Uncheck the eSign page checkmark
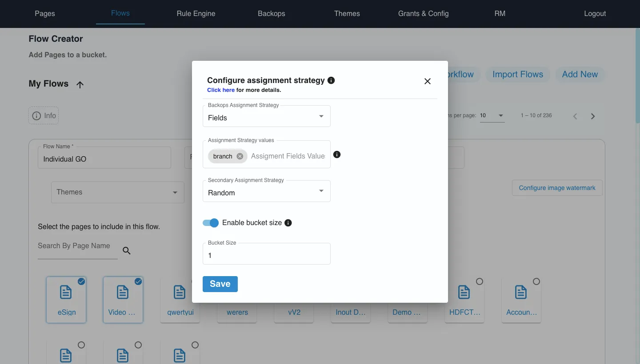The width and height of the screenshot is (640, 364). click(81, 281)
